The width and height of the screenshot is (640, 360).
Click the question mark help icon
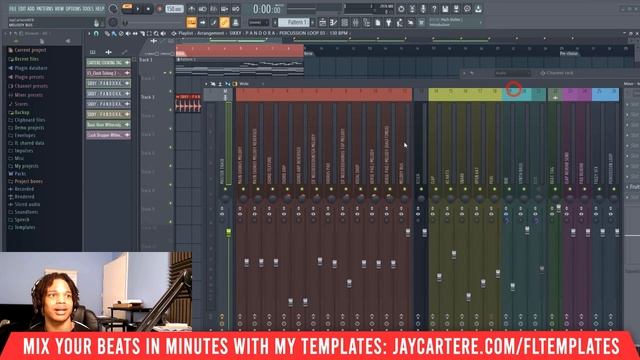pyautogui.click(x=434, y=9)
